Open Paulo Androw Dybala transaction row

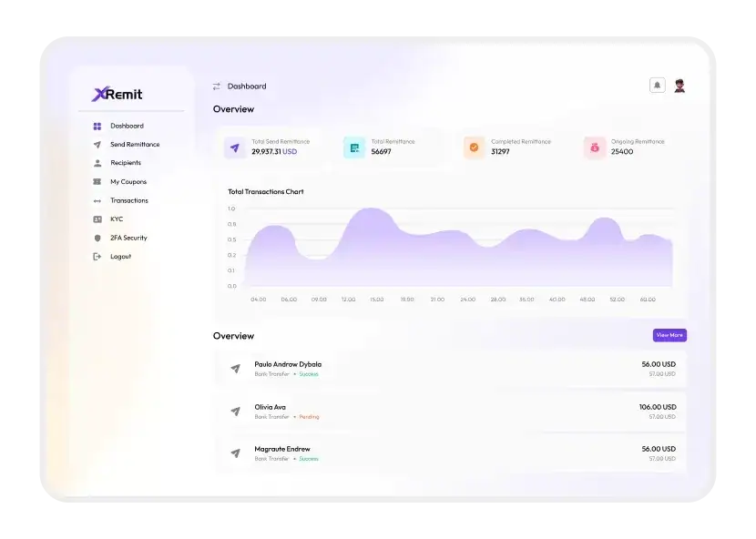[451, 369]
